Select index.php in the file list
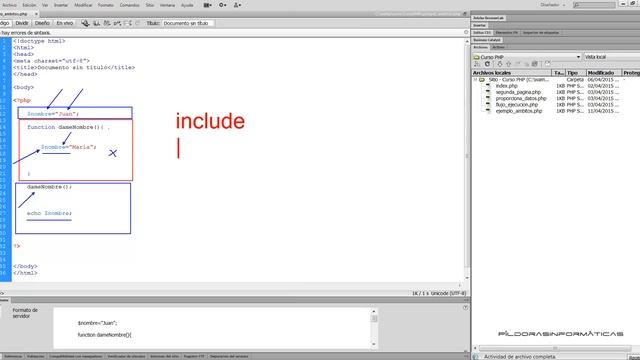 [507, 86]
